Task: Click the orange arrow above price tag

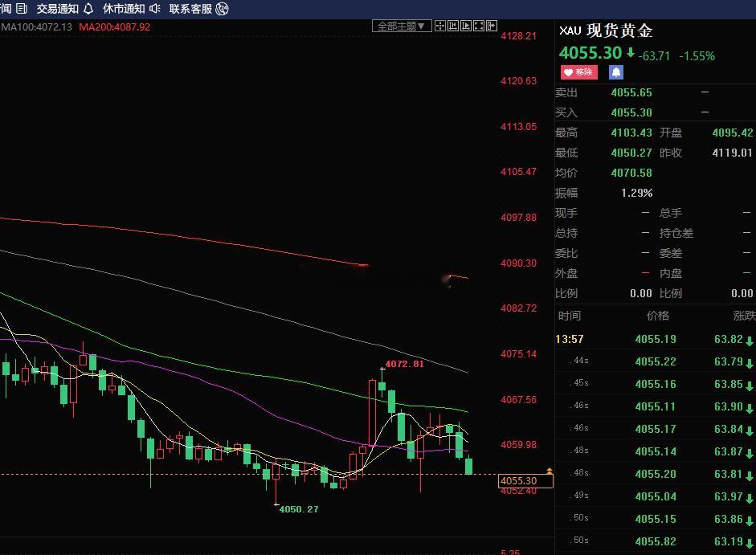Action: 550,471
